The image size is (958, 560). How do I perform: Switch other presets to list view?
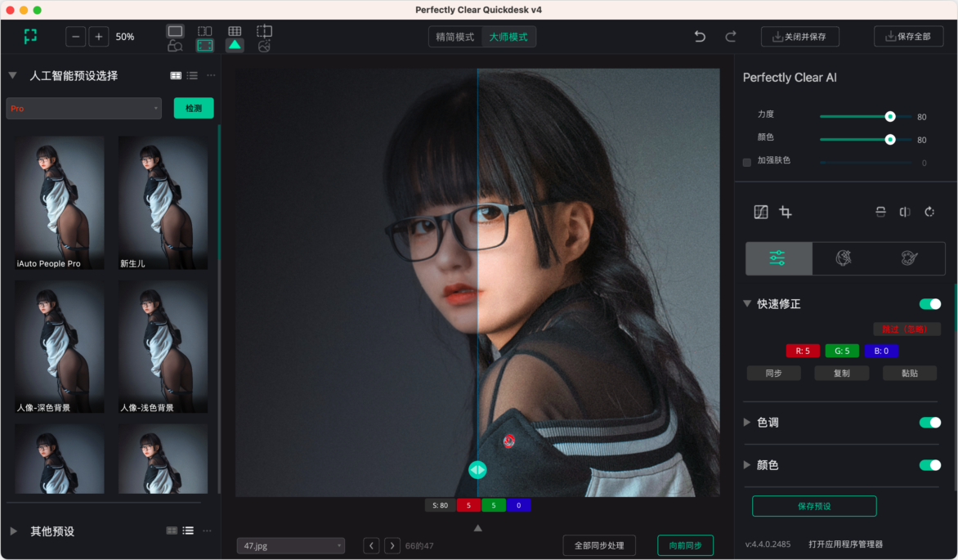tap(188, 531)
